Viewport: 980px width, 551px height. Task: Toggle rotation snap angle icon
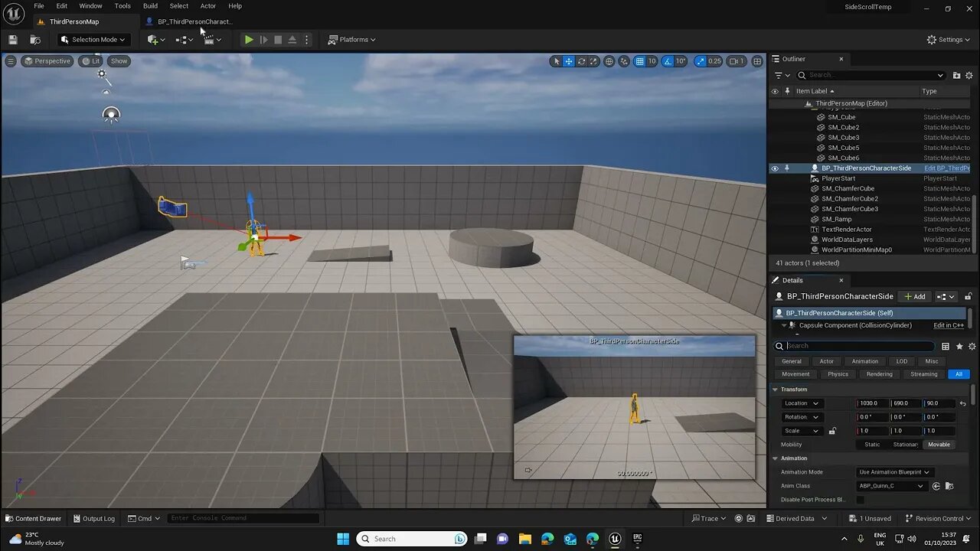click(x=668, y=61)
